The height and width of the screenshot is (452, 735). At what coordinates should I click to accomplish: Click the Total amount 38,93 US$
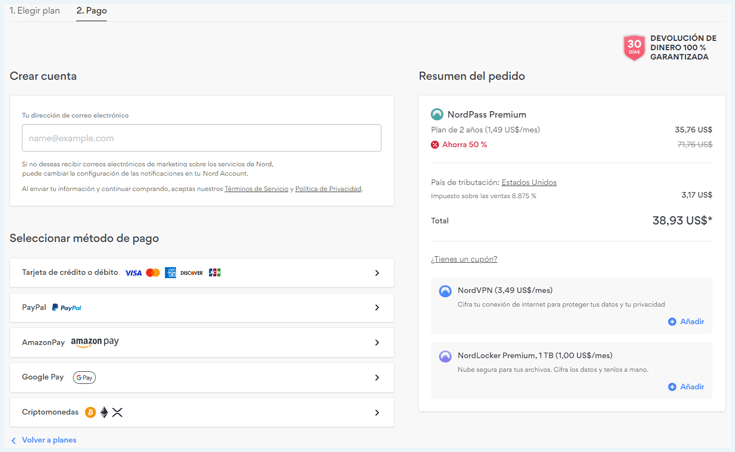pyautogui.click(x=682, y=220)
